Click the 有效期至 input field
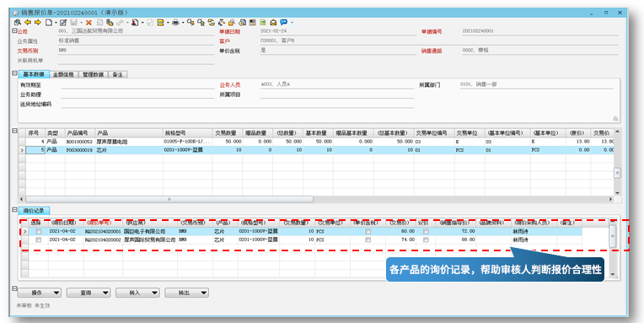 137,84
